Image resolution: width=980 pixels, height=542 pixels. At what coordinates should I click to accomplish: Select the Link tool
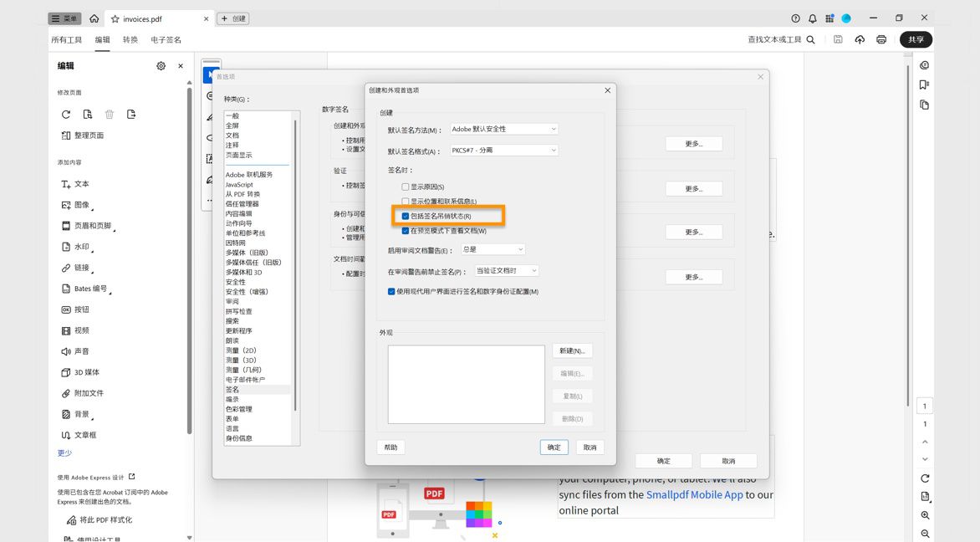tap(75, 268)
